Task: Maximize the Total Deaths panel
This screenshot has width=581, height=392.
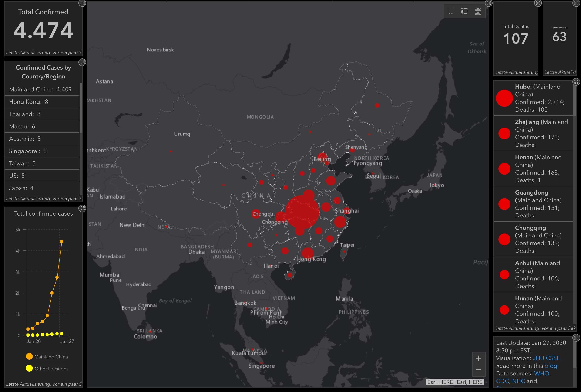Action: point(538,3)
